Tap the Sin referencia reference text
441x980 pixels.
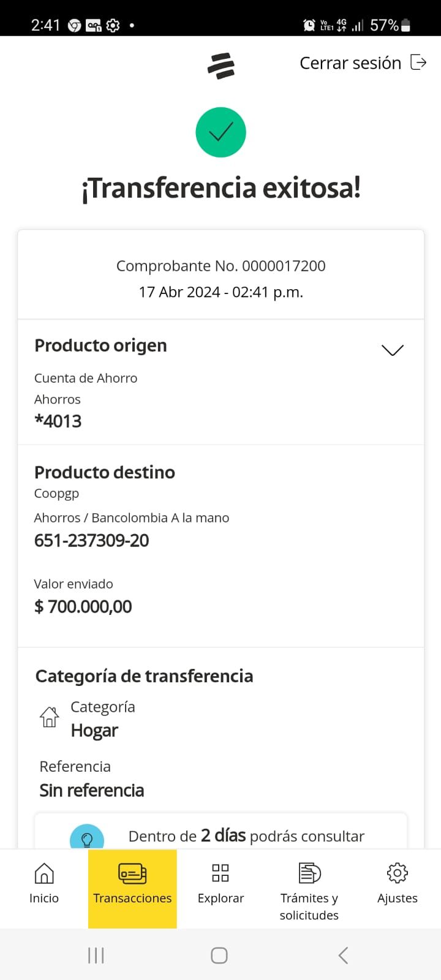(92, 790)
